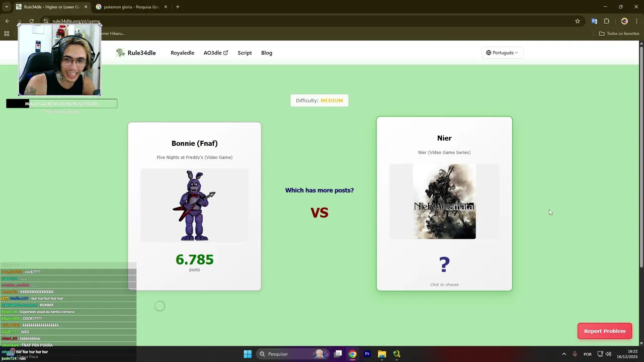Screen dimensions: 644x362
Task: Choose the Nier card question mark
Action: pos(444,264)
